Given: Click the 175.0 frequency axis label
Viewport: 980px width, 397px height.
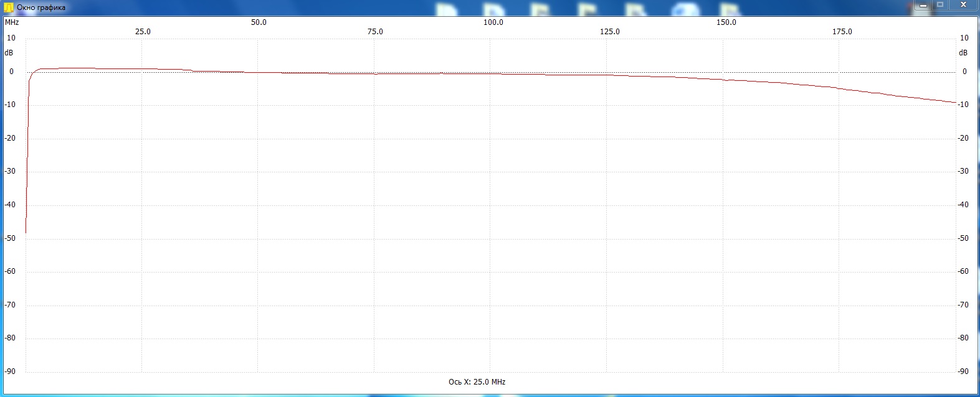Looking at the screenshot, I should click(842, 32).
